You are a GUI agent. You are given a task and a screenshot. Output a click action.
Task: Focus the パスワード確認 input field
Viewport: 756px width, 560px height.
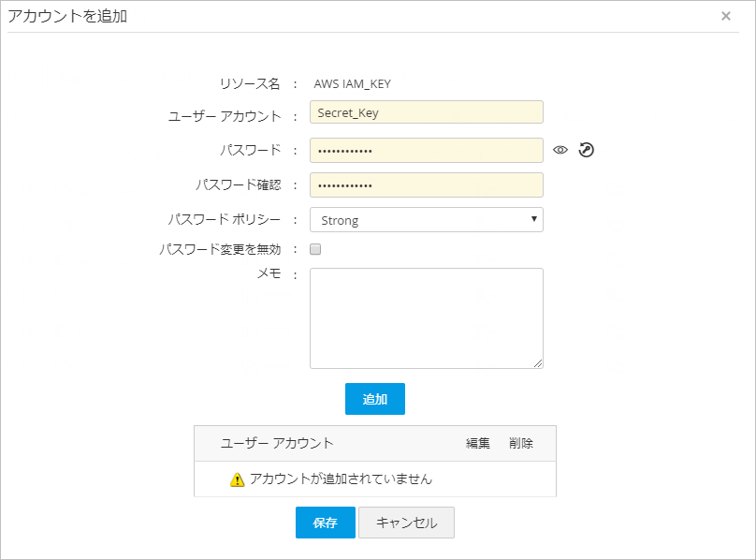point(427,184)
